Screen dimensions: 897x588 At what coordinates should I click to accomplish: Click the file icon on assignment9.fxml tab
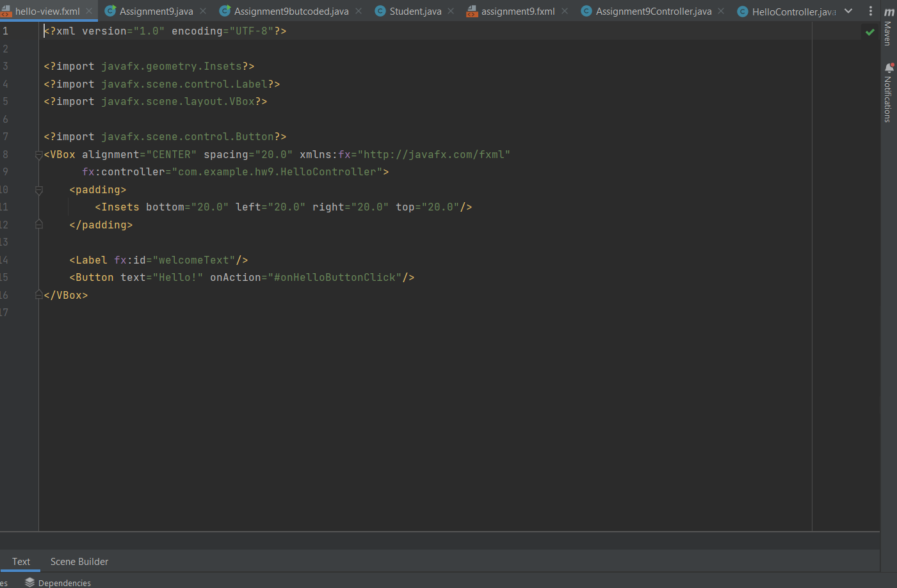click(x=472, y=11)
